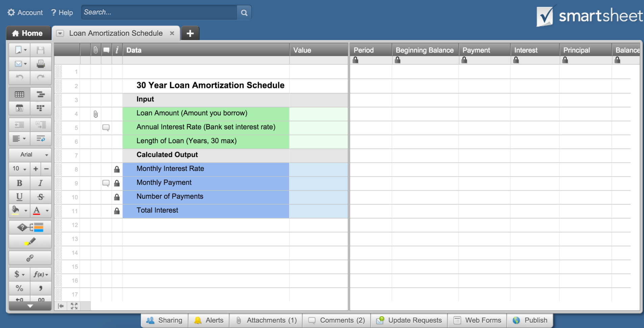Switch to Calendar view
Viewport: 644px width, 328px height.
(x=19, y=108)
